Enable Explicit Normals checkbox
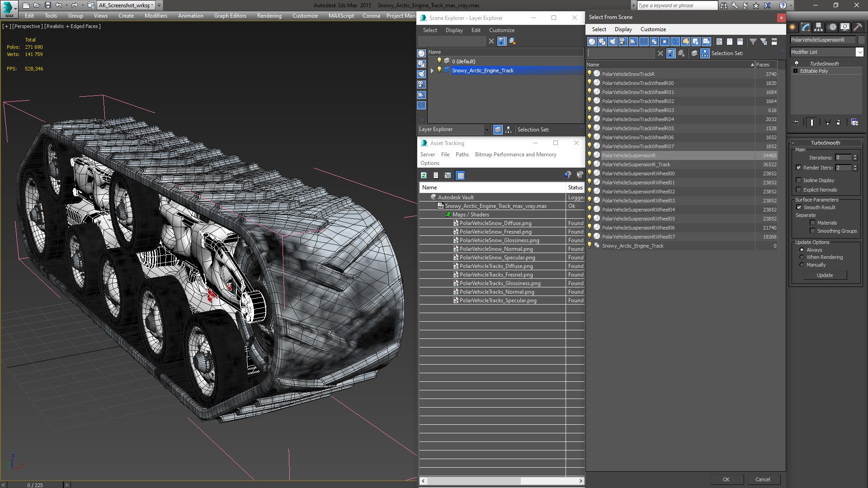The width and height of the screenshot is (868, 488). point(798,190)
